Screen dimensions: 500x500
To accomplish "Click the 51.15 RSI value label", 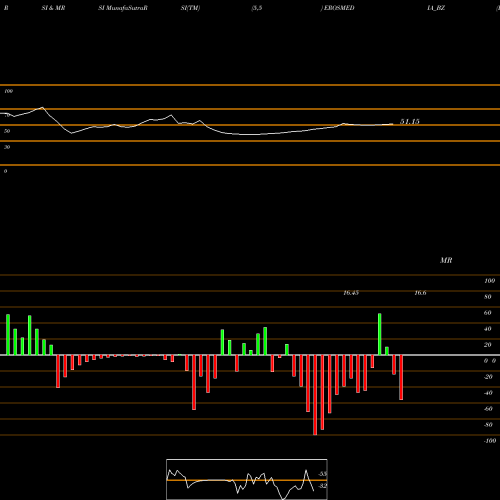I will (x=410, y=122).
